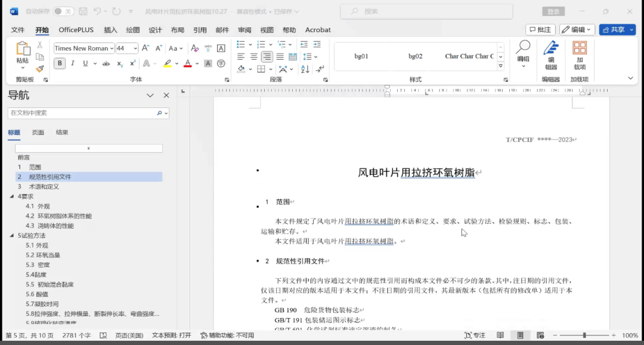
Task: Open the font name dropdown
Action: point(112,48)
